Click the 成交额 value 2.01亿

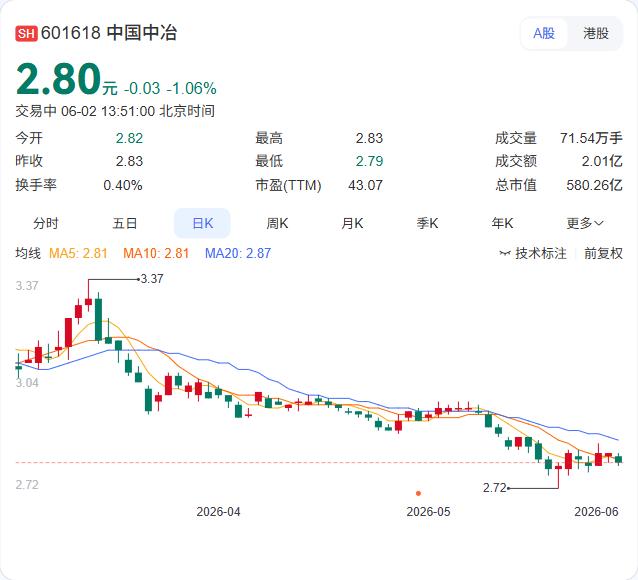[x=602, y=161]
